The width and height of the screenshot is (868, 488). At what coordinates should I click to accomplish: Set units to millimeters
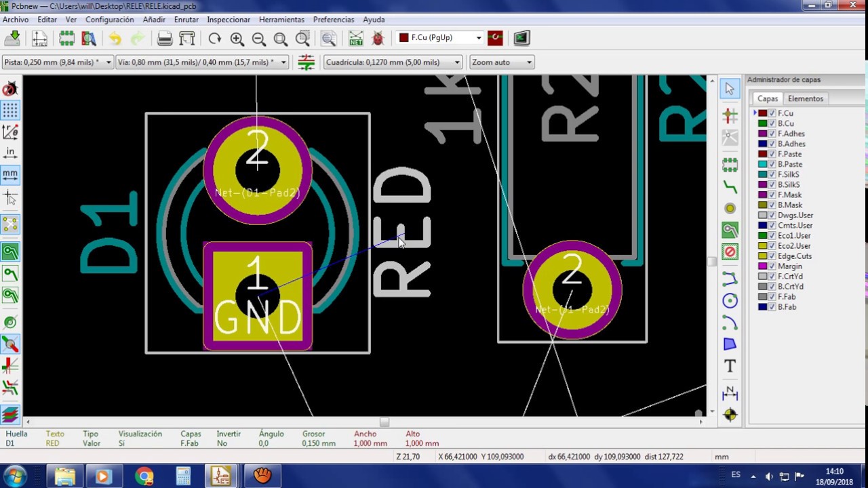point(10,174)
